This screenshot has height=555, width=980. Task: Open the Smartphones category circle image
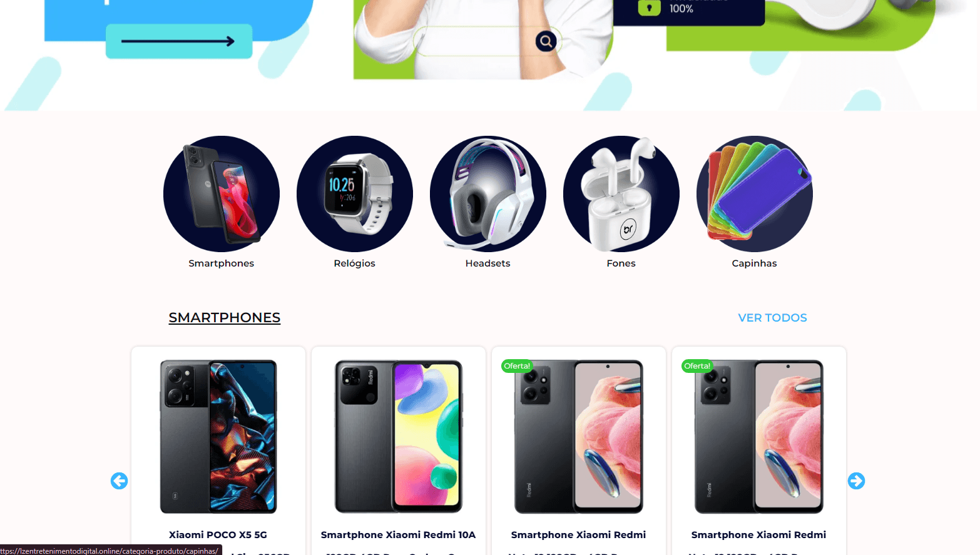[x=222, y=194]
